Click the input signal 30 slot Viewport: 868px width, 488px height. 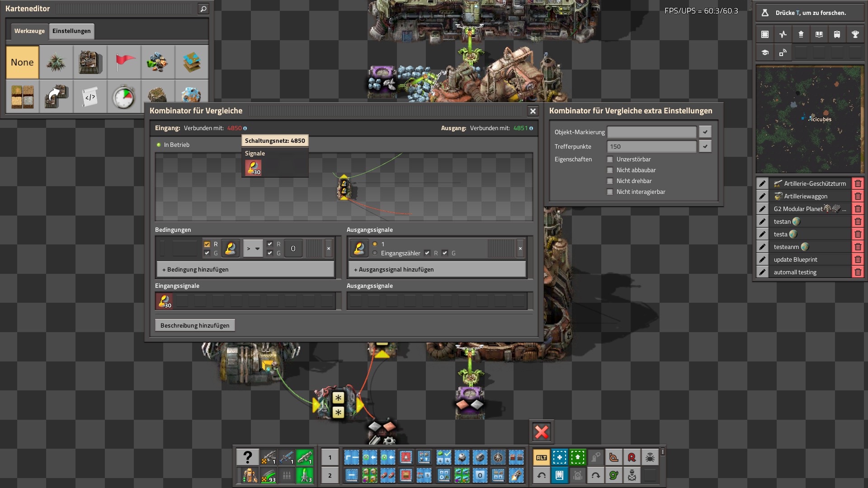point(164,301)
